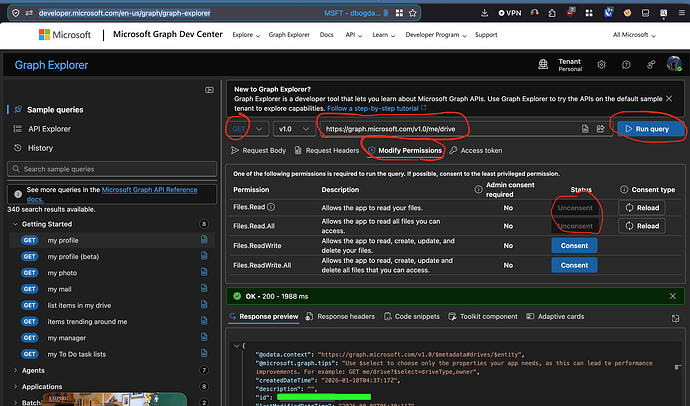Click the feedback icon in the header
Screen dimensions: 690x406
[x=651, y=65]
